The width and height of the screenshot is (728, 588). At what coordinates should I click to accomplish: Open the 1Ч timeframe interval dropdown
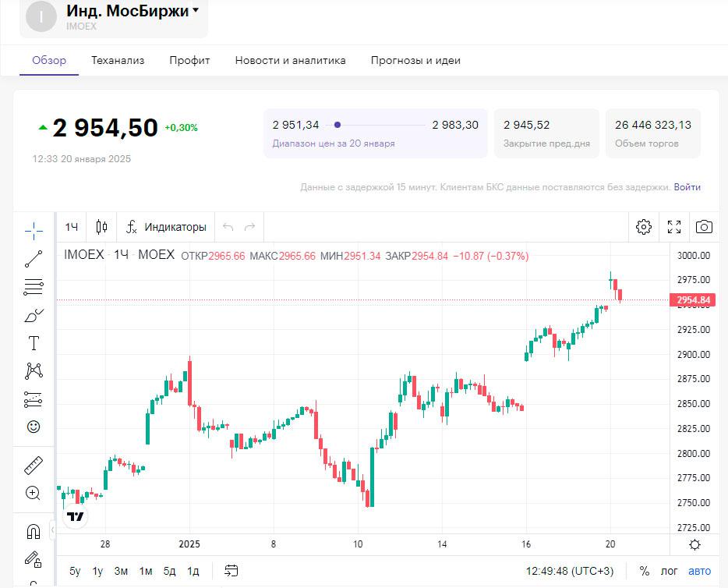click(x=72, y=227)
